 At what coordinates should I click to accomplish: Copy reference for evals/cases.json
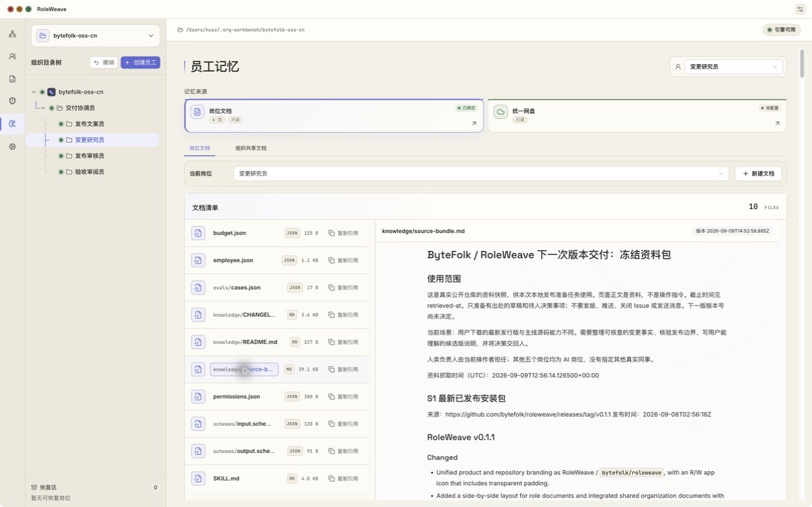coord(343,288)
